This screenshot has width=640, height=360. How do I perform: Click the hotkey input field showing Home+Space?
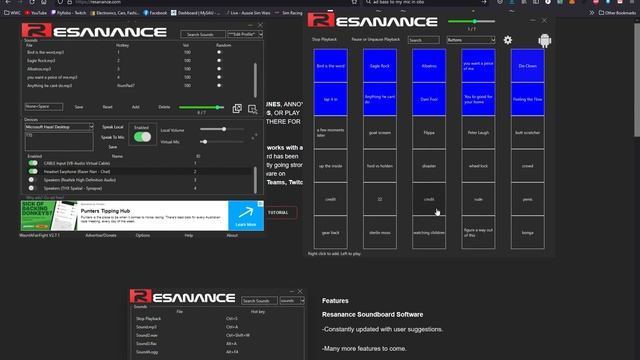point(44,107)
